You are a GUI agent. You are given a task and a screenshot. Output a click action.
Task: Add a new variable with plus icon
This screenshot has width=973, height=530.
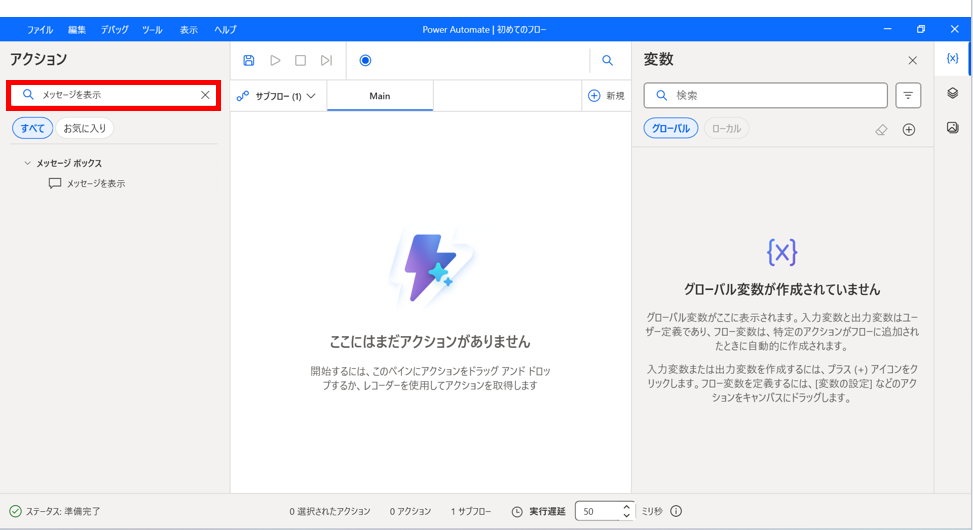[x=909, y=130]
